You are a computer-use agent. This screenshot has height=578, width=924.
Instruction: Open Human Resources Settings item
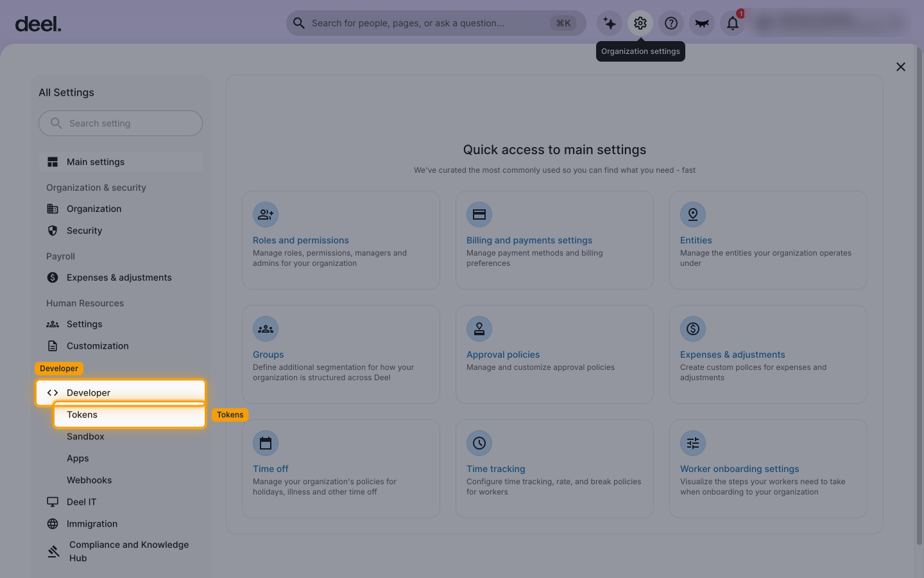point(121,324)
